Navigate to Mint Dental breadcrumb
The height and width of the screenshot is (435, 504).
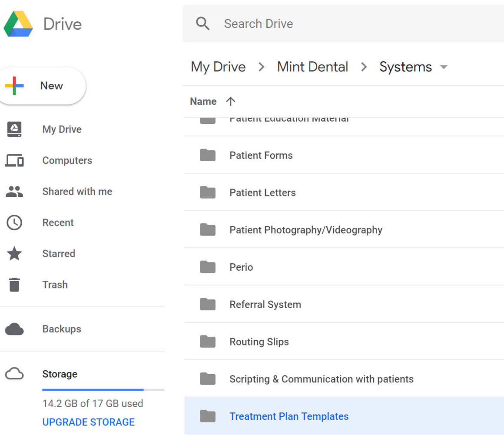pos(312,67)
